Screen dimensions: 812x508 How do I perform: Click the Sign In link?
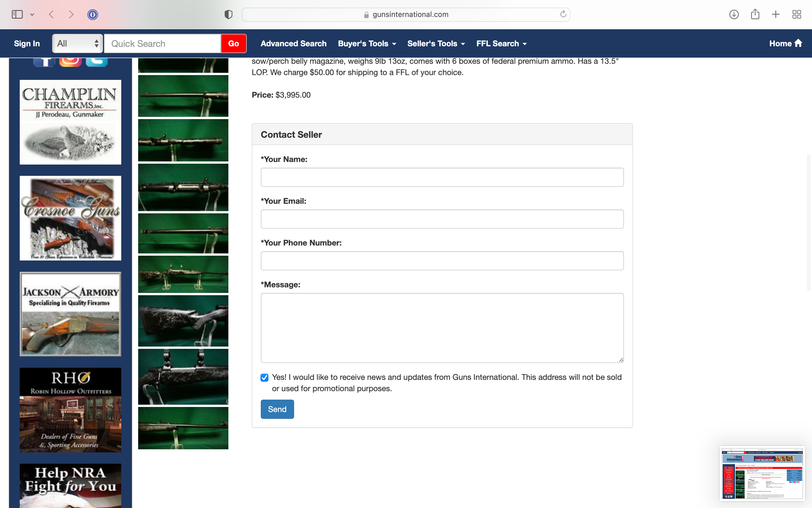click(x=27, y=43)
